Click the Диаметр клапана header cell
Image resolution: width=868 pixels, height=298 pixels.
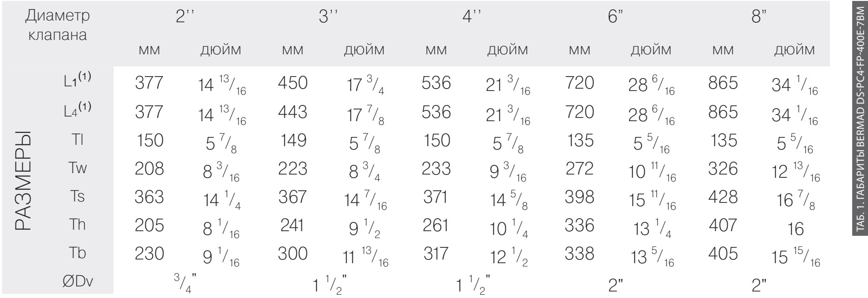pyautogui.click(x=58, y=26)
